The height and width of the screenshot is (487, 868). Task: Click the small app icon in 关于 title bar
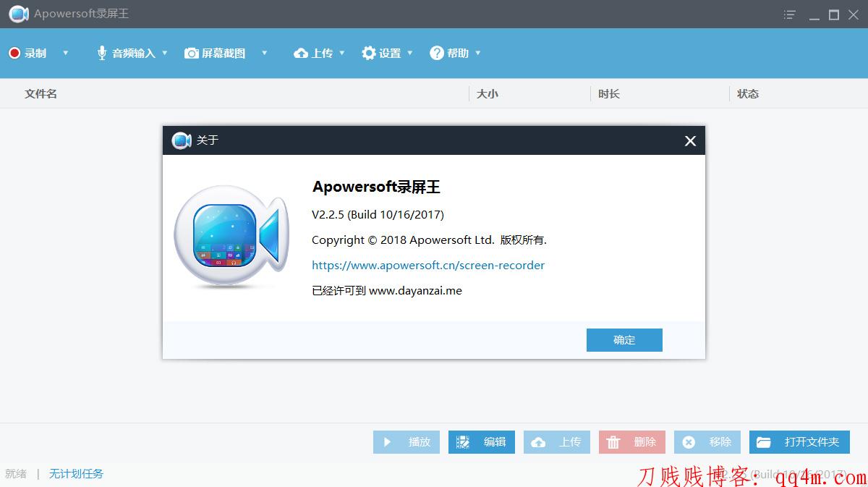point(182,140)
